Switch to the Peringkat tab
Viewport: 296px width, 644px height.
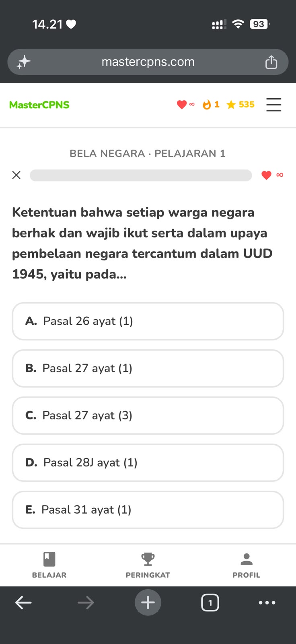pyautogui.click(x=148, y=565)
